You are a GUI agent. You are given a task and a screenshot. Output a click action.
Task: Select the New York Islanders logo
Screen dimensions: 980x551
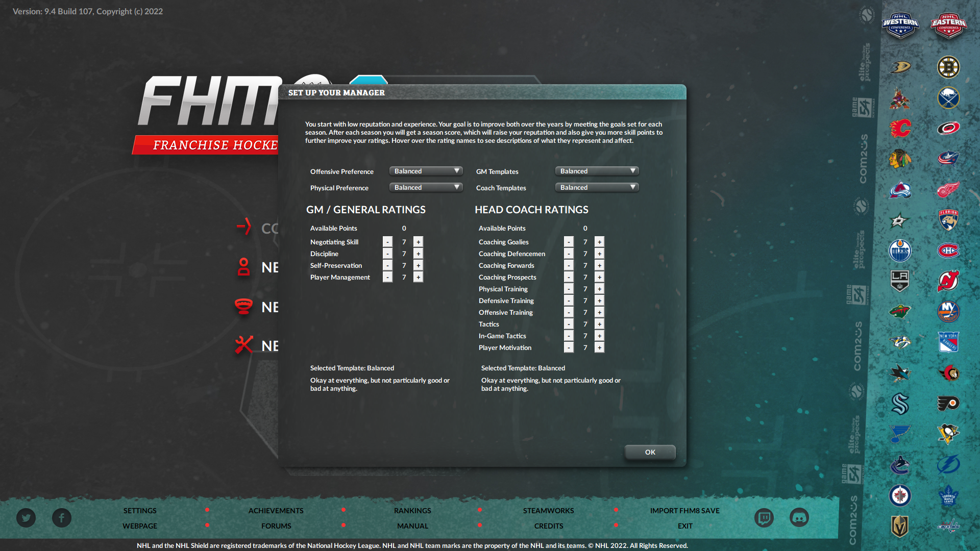[x=948, y=312]
